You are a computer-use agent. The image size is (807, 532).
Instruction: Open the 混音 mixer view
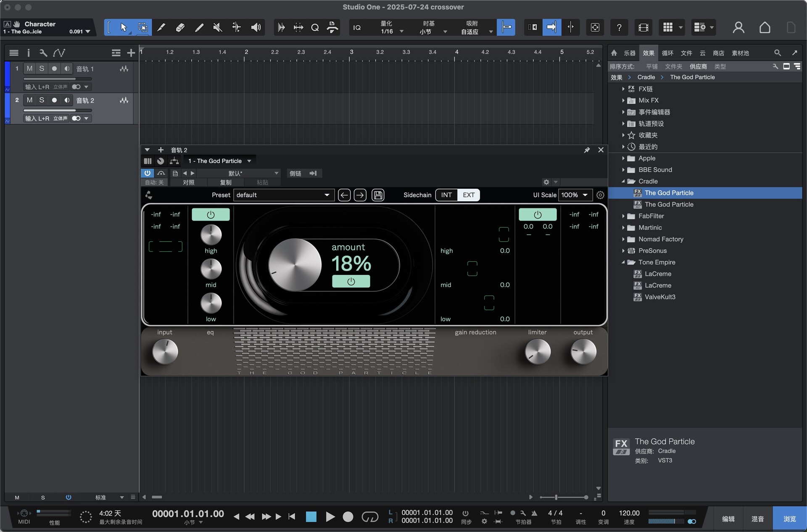click(757, 519)
